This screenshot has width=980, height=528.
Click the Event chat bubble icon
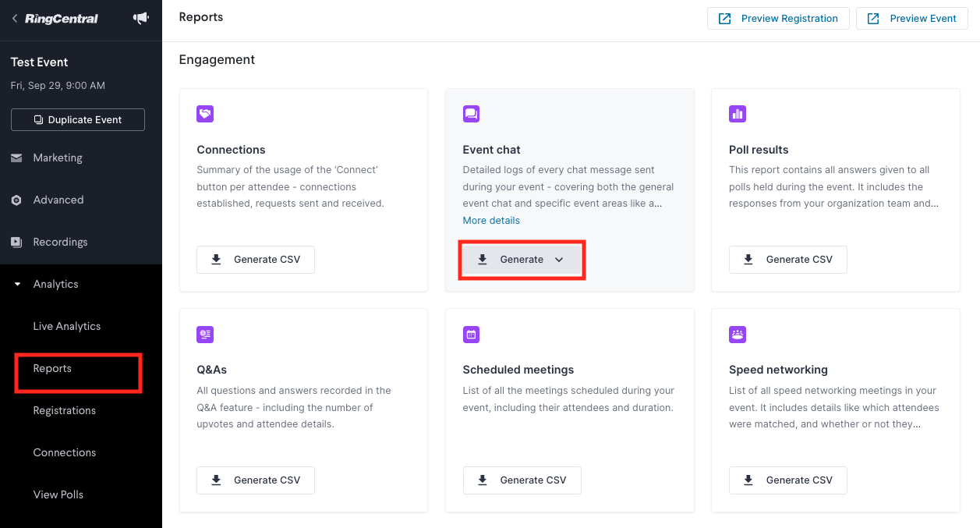tap(471, 114)
